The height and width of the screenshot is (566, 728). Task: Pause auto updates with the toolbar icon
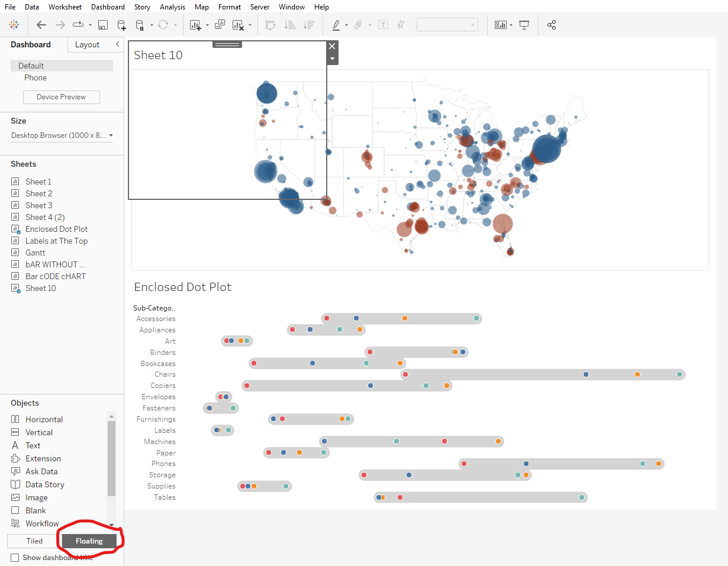[140, 25]
